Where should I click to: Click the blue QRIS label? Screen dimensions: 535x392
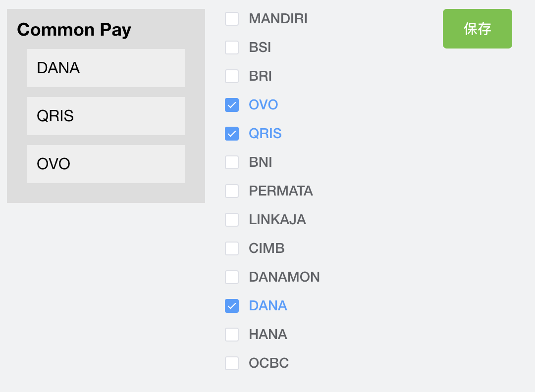point(265,134)
